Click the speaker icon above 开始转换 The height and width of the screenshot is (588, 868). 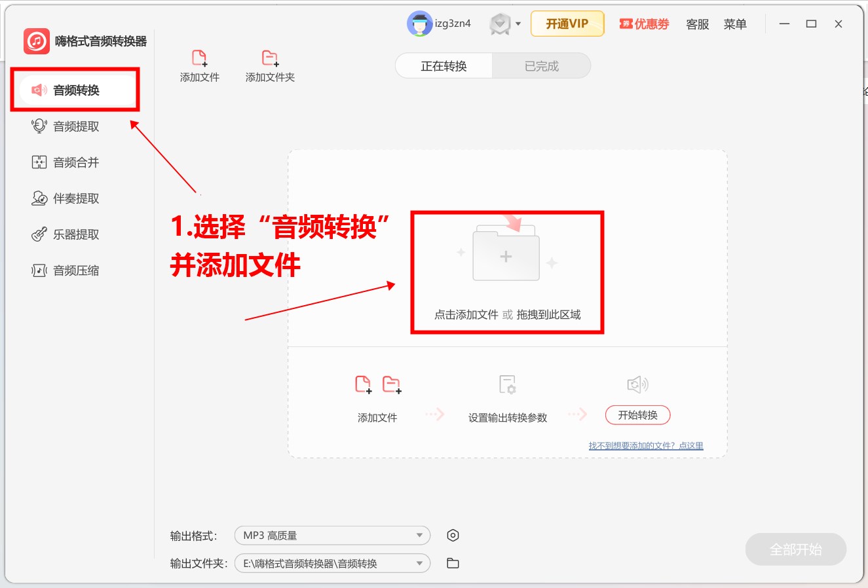637,384
